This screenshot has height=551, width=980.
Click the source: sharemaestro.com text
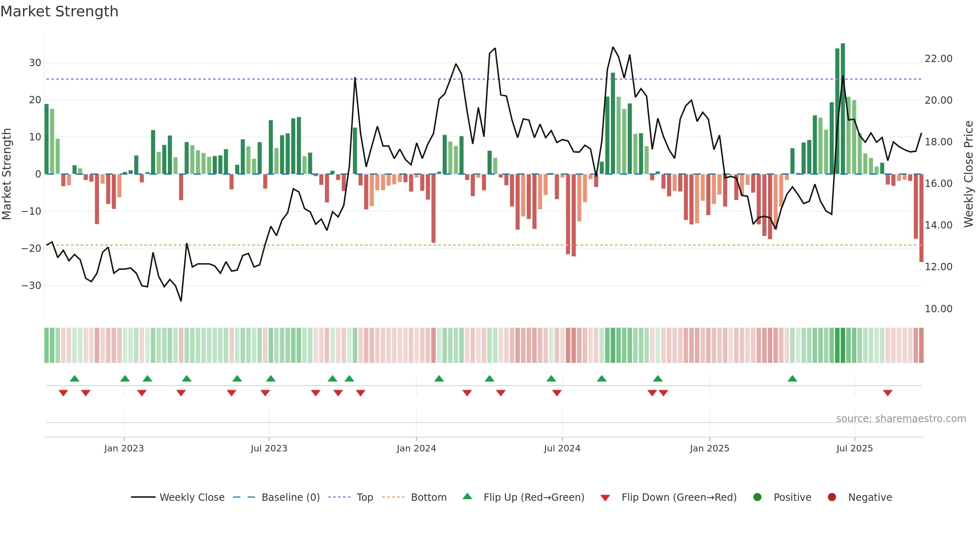(901, 418)
